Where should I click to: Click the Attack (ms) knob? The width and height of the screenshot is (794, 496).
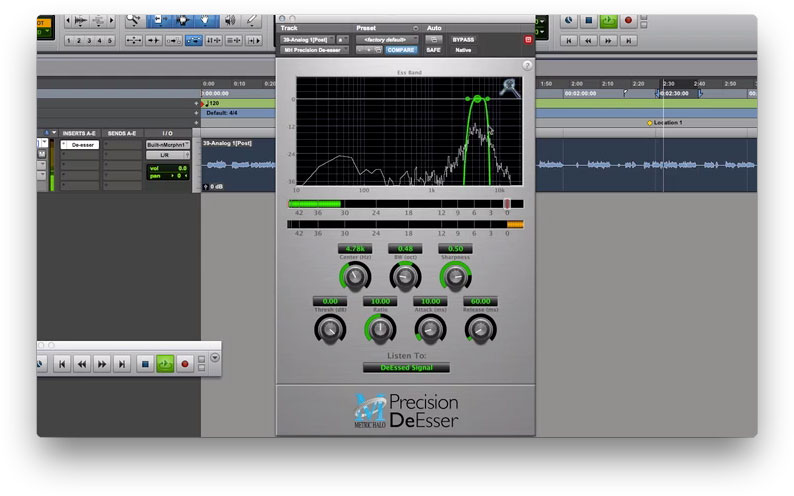[x=430, y=329]
